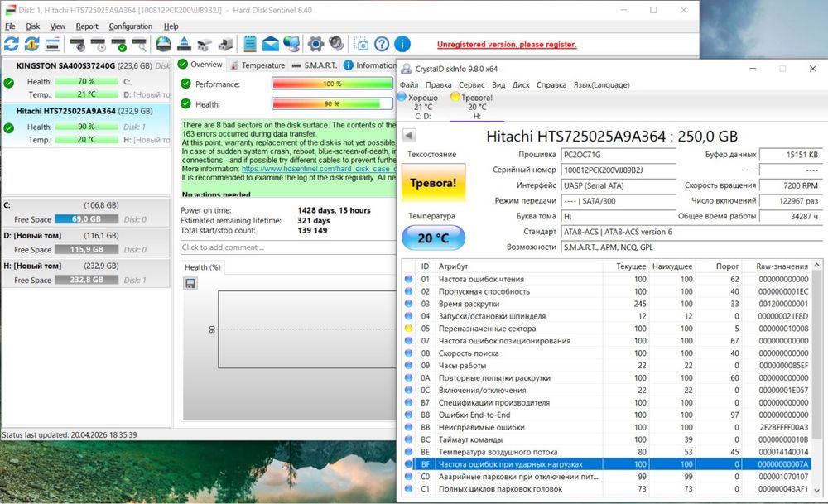Viewport: 828px width, 504px height.
Task: Open the Справка menu
Action: tap(551, 85)
